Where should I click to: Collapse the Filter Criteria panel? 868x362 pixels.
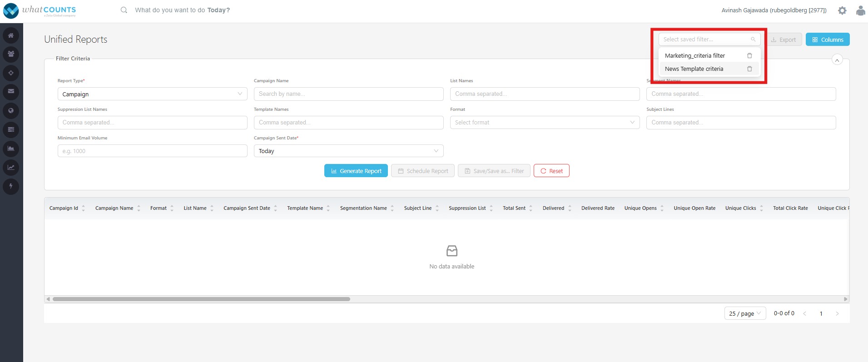[837, 60]
